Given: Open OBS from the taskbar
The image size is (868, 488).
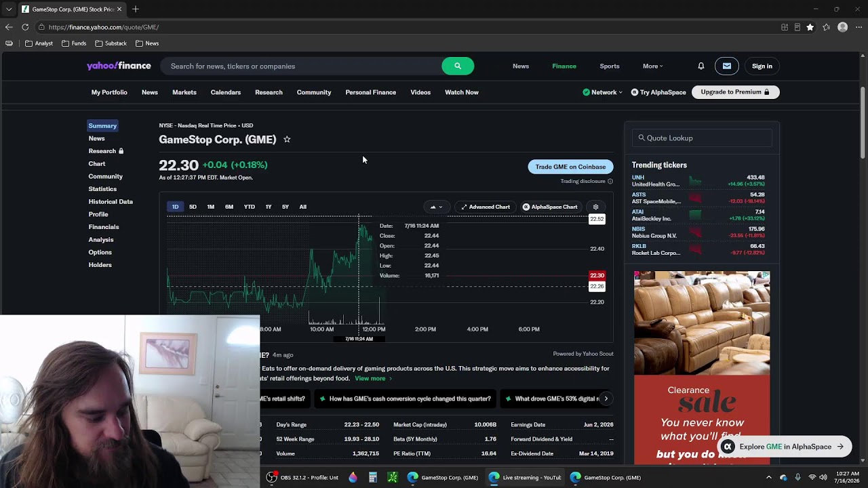Looking at the screenshot, I should click(x=302, y=477).
